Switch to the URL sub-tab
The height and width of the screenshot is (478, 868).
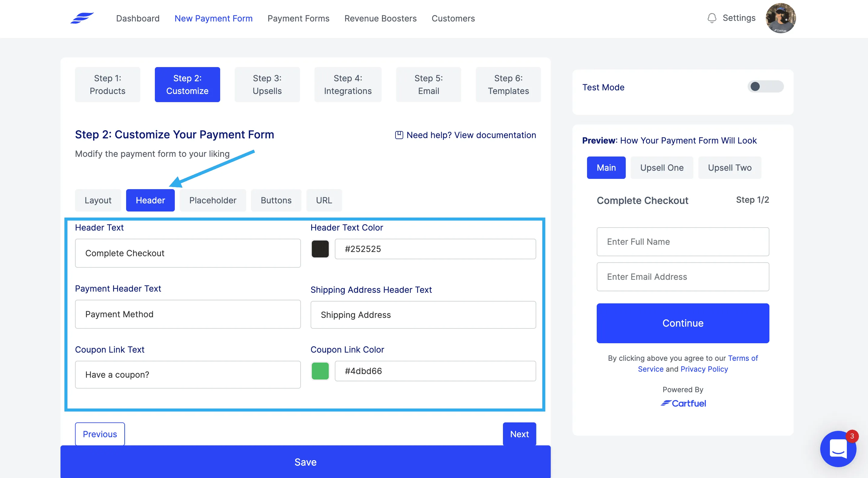point(324,200)
